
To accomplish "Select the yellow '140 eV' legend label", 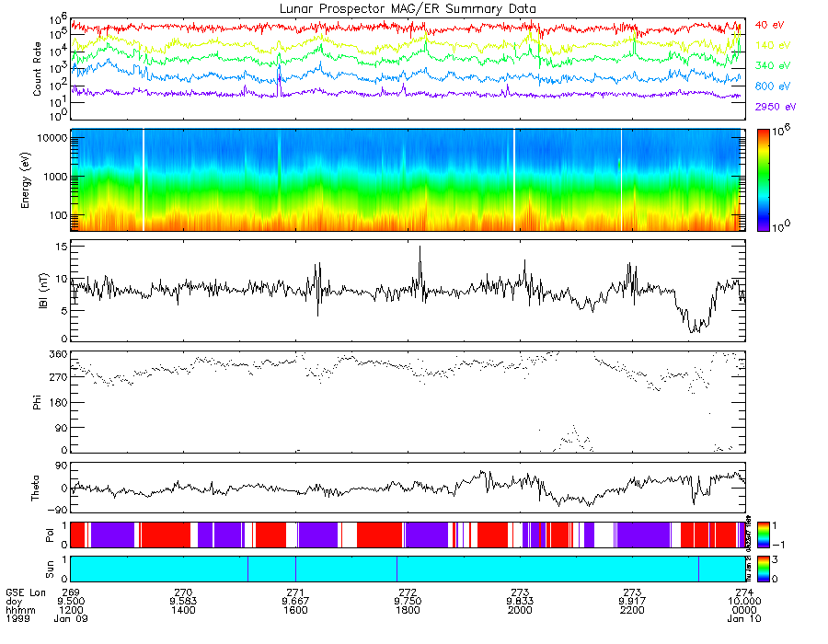I will pyautogui.click(x=773, y=45).
